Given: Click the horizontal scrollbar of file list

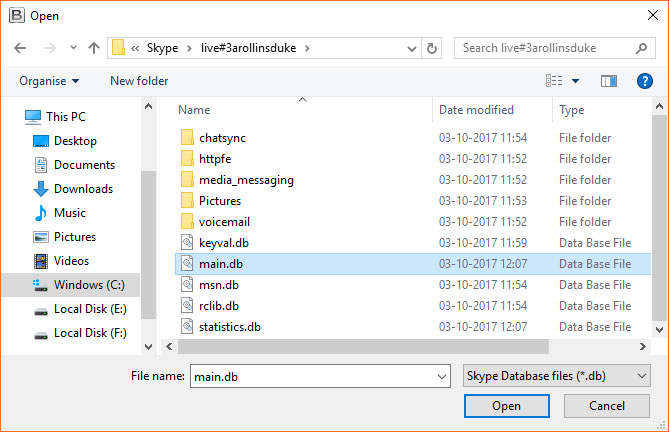Looking at the screenshot, I should coord(363,347).
